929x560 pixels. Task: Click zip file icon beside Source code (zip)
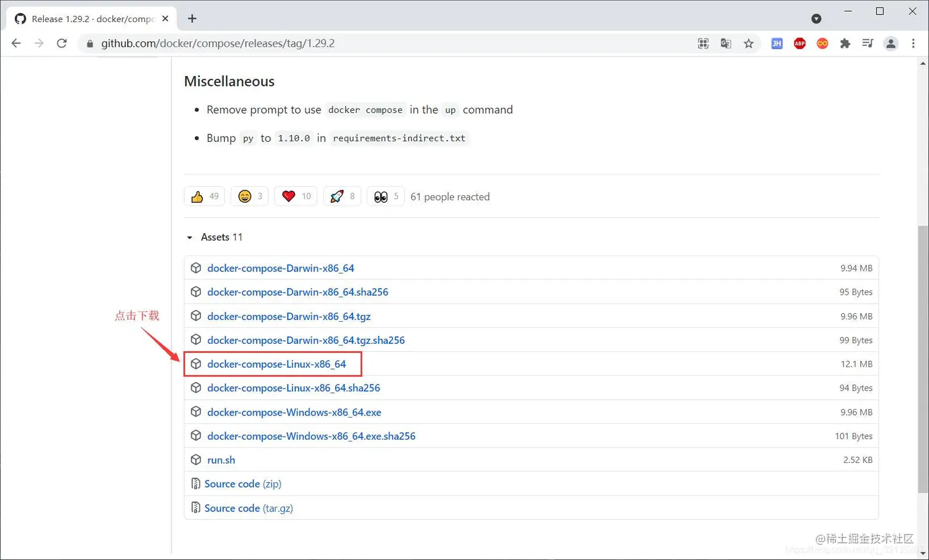tap(195, 484)
